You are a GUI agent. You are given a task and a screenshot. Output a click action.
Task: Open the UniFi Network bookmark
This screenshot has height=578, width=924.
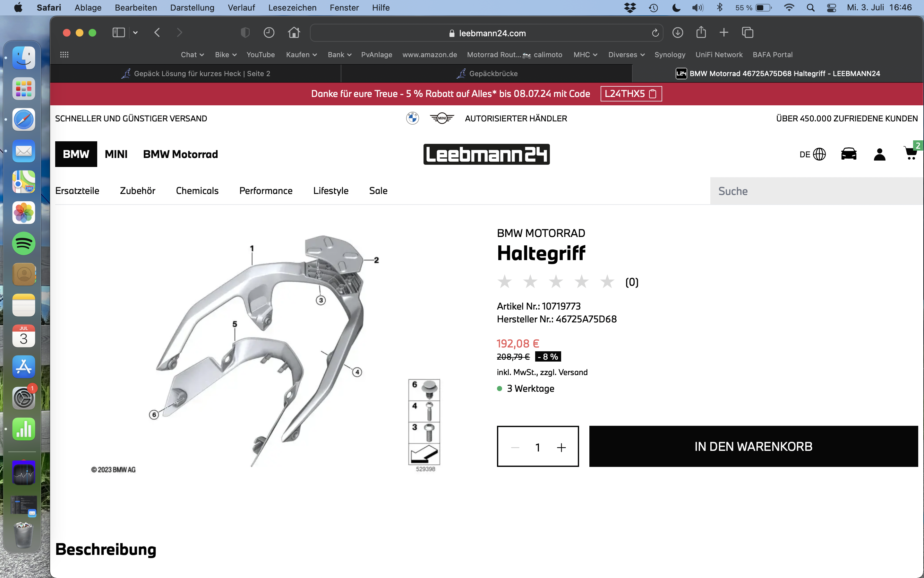point(719,55)
